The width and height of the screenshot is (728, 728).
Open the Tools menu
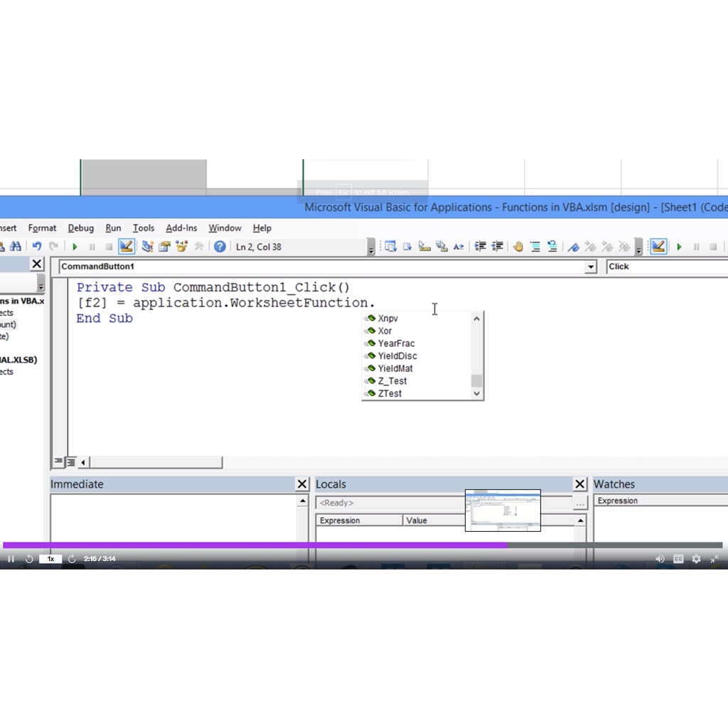(143, 228)
